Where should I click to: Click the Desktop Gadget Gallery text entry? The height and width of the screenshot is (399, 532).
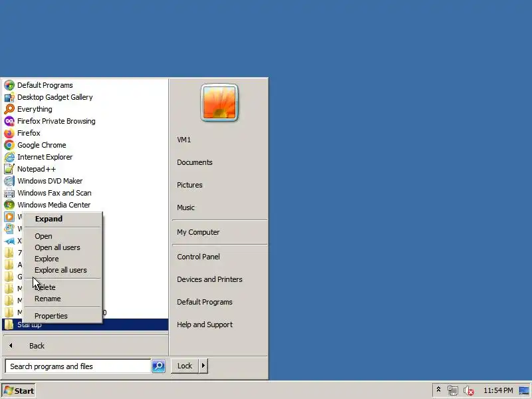click(55, 97)
